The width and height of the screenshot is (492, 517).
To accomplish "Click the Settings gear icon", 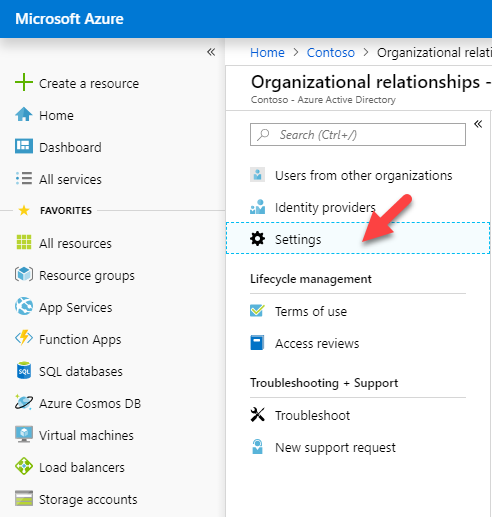I will [257, 239].
